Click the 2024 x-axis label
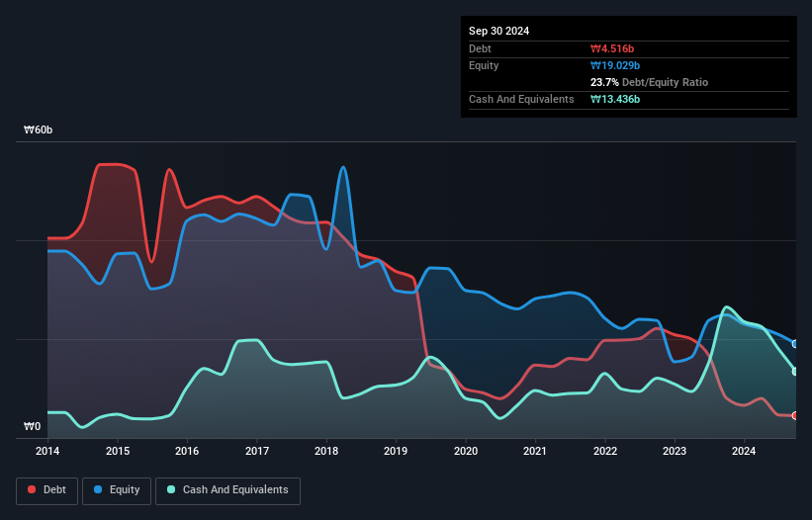The image size is (812, 520). click(x=744, y=451)
